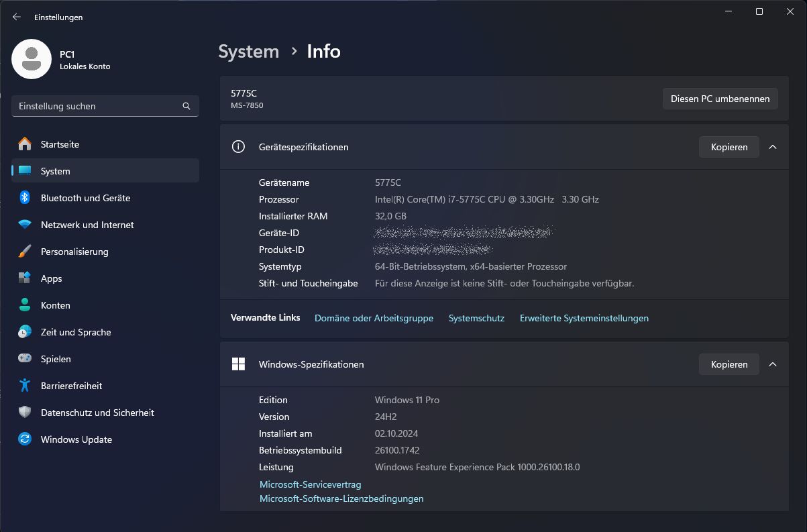Click the Edition value Windows 11 Pro
The height and width of the screenshot is (532, 807).
click(407, 400)
